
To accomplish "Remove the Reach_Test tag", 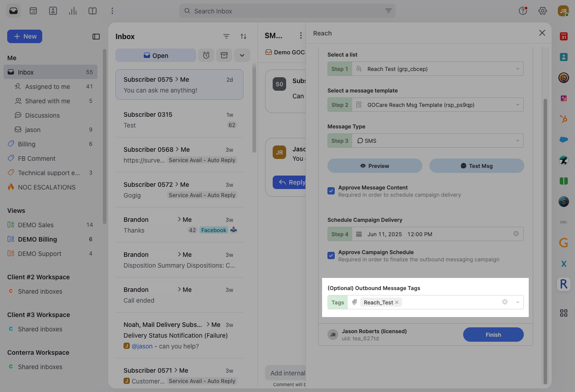I will pos(397,302).
